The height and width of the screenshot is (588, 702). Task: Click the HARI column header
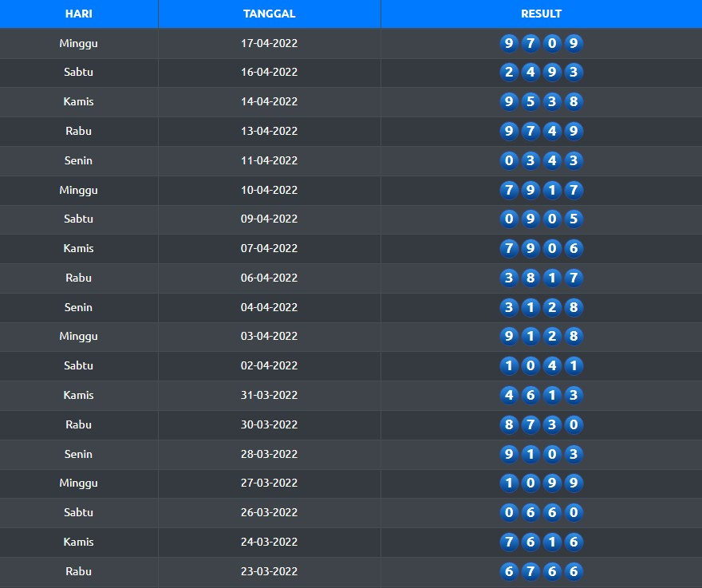click(x=79, y=14)
